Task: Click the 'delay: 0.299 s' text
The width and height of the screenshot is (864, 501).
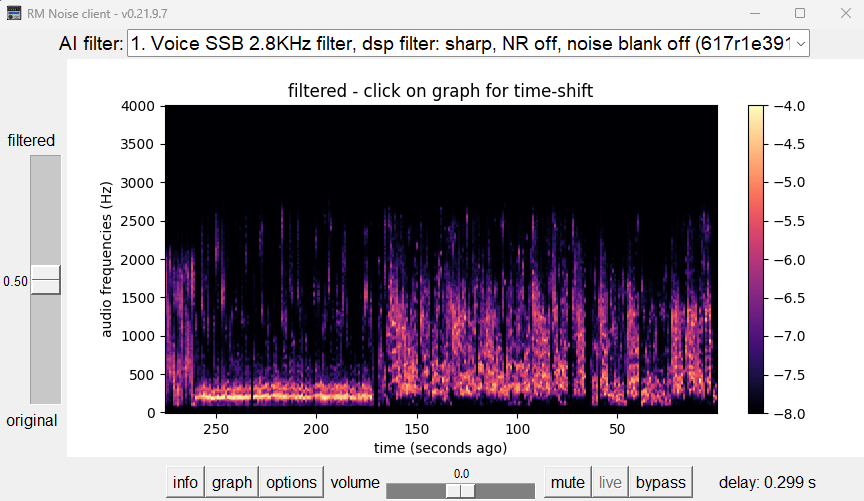Action: 767,483
